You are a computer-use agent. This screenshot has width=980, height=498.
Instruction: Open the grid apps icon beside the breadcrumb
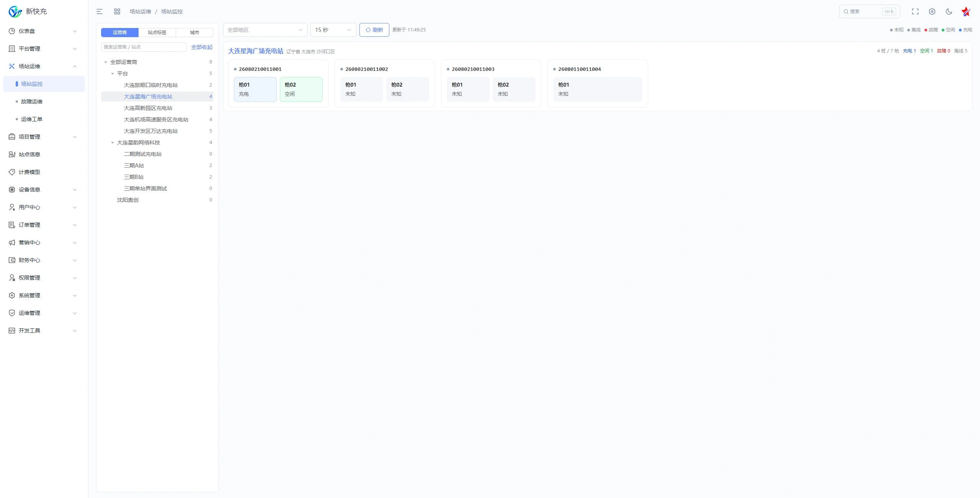pyautogui.click(x=117, y=11)
